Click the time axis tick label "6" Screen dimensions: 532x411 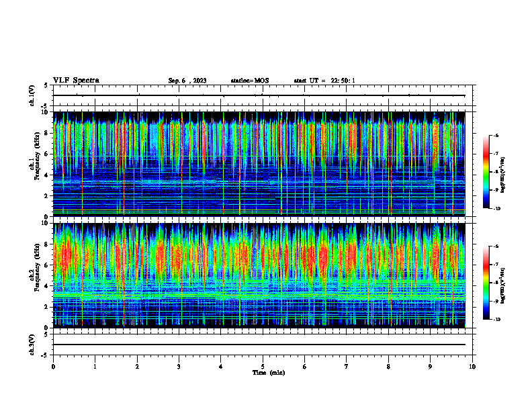[305, 367]
